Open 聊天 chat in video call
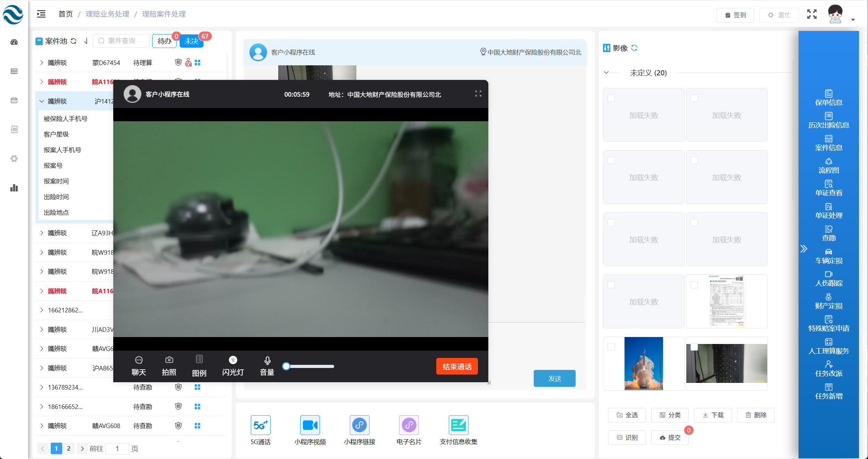 [139, 360]
